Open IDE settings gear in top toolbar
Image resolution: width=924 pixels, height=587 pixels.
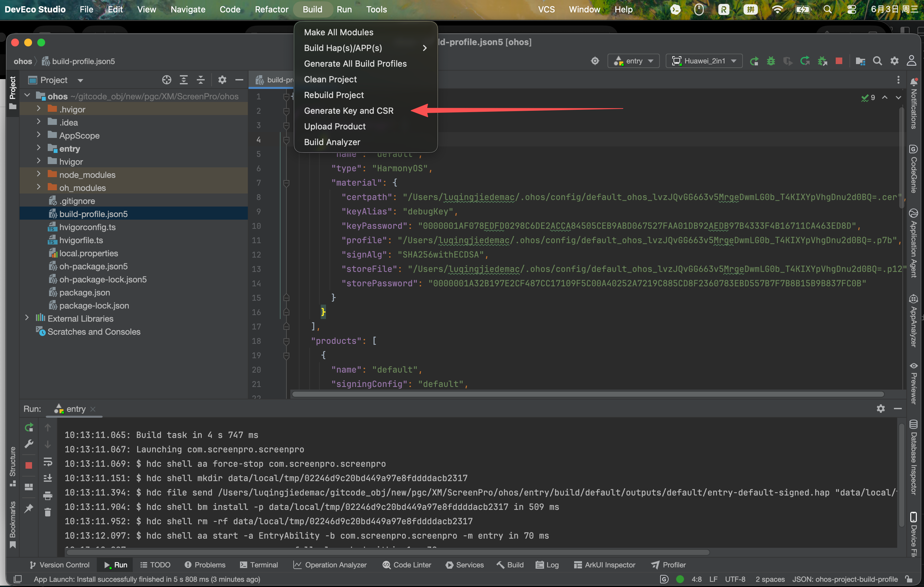895,61
